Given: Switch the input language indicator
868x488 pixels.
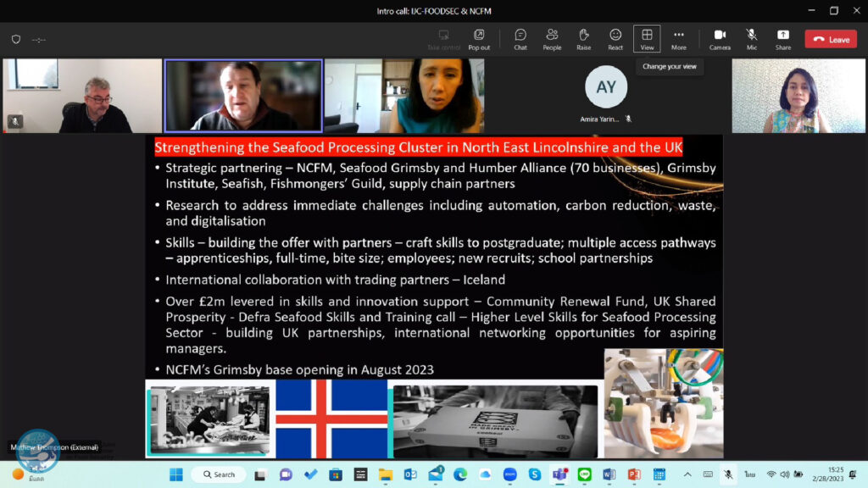Looking at the screenshot, I should 749,474.
